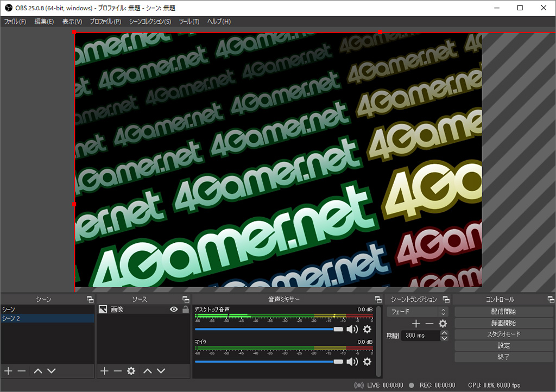Open the ヘルプ(H) menu
This screenshot has width=556, height=392.
219,22
